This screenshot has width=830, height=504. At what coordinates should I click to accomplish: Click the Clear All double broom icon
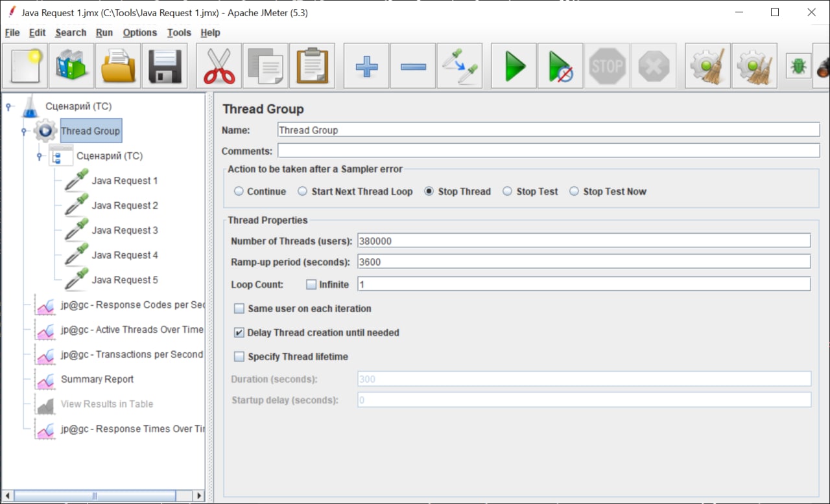coord(755,65)
